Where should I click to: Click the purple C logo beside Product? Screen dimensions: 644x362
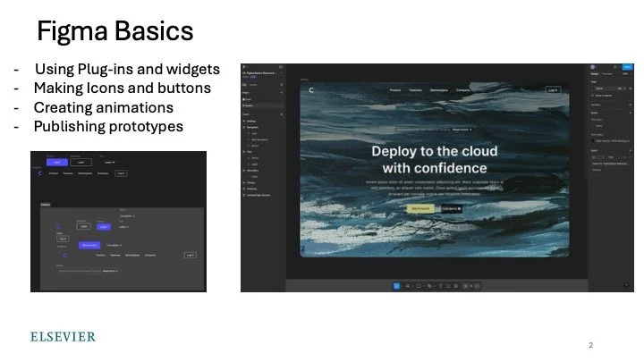coord(40,173)
